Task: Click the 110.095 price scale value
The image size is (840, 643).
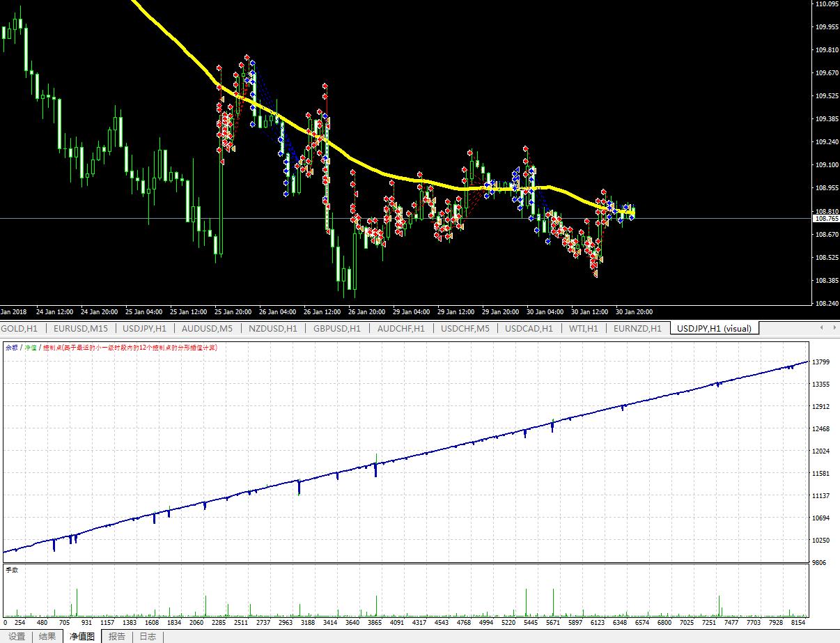Action: [x=827, y=4]
